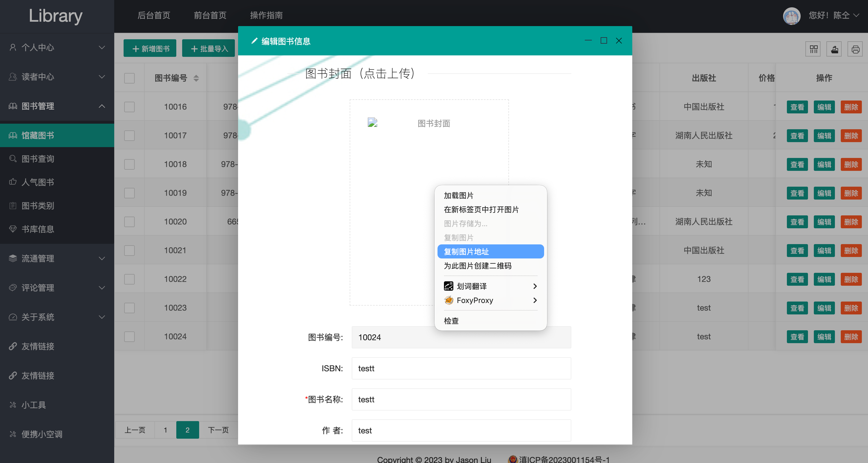
Task: Toggle the select-all header checkbox
Action: click(129, 78)
